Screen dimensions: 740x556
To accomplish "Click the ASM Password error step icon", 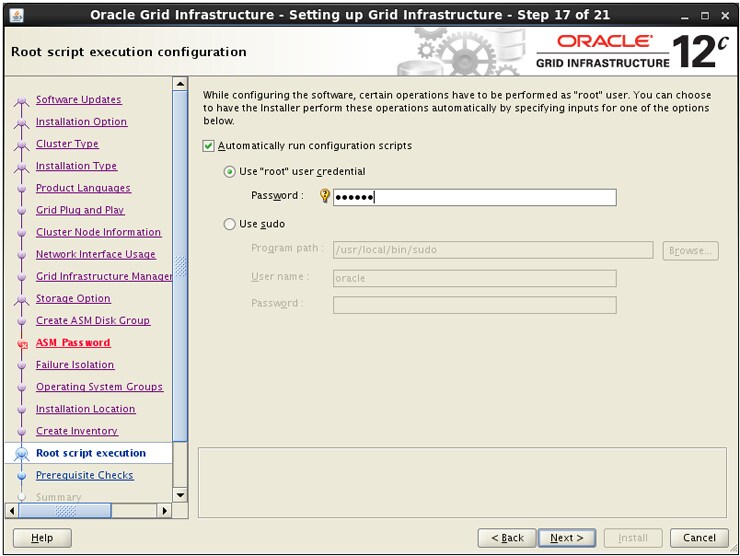I will pyautogui.click(x=22, y=345).
